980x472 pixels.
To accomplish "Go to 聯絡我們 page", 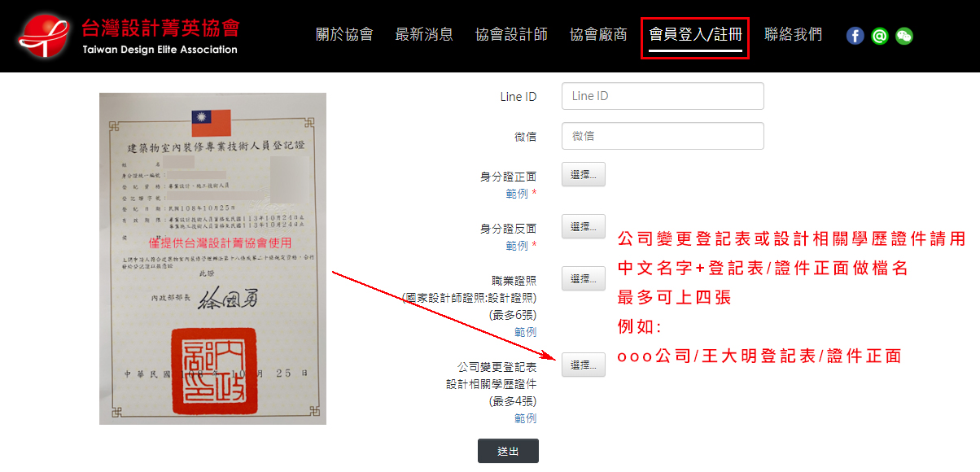I will (794, 34).
